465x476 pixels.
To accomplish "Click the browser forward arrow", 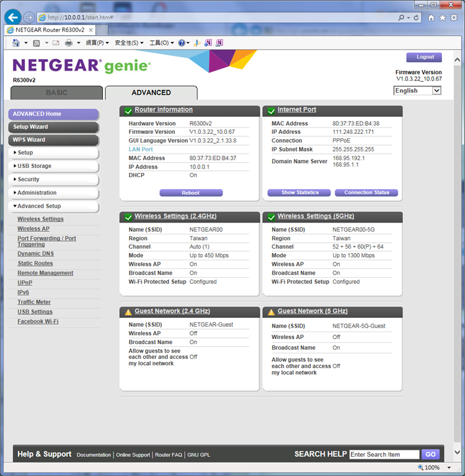I will 29,17.
